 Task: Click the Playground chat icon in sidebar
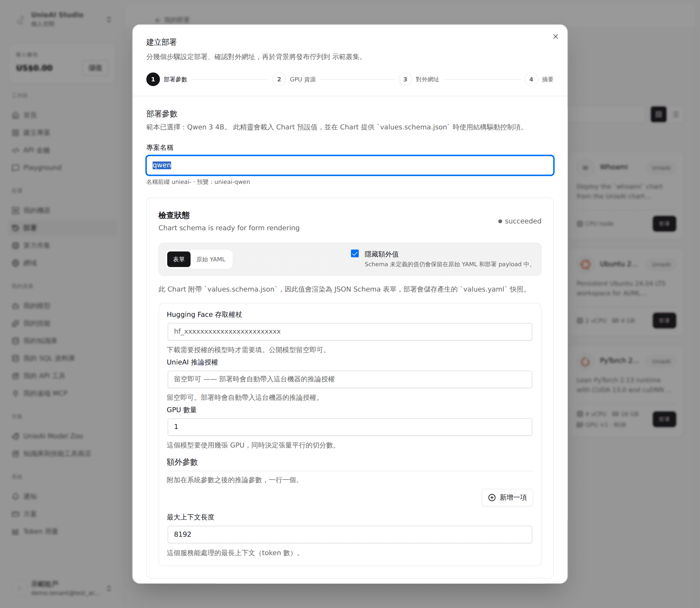16,168
